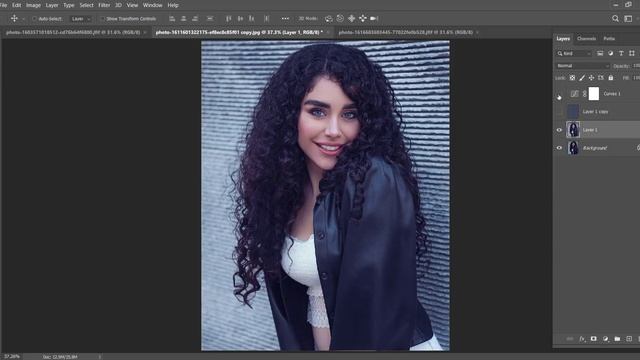The image size is (640, 360).
Task: Switch to the Channels tab
Action: (x=587, y=39)
